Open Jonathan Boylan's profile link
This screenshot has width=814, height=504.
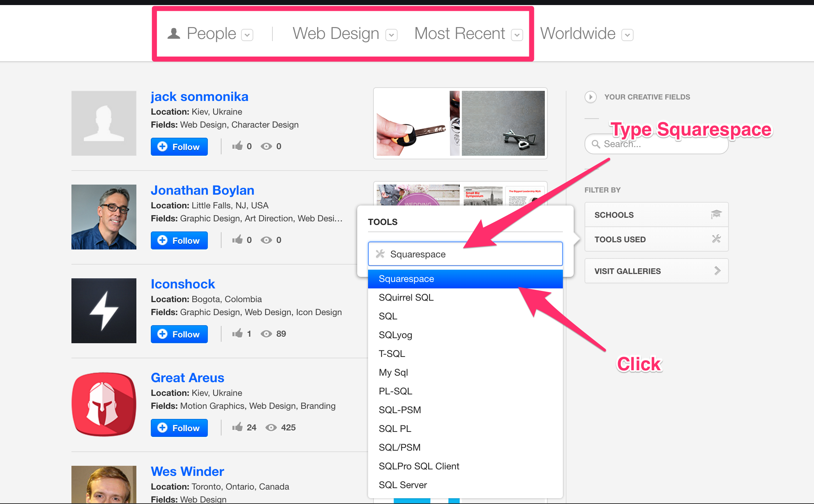pos(202,190)
